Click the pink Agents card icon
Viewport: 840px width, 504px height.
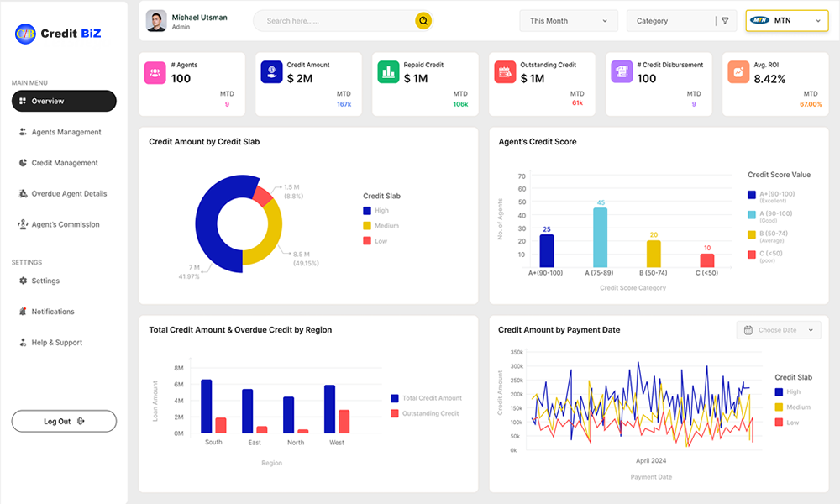click(x=155, y=72)
